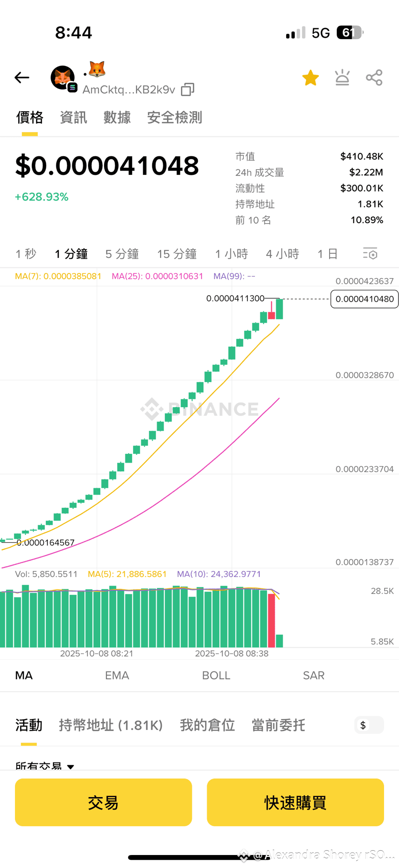
Task: Tap the 0.0000411300 high price marker
Action: [235, 298]
